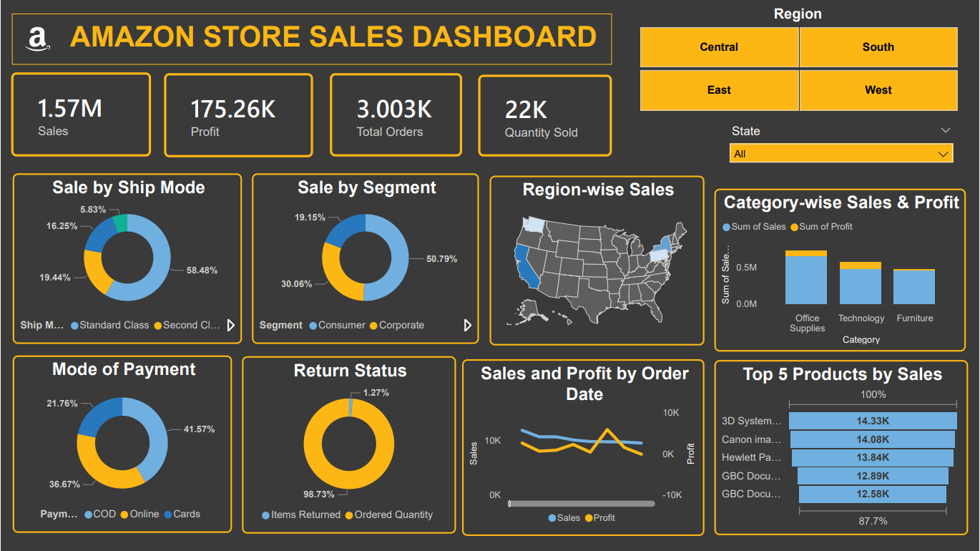Select the 98.73% Ordered Quantity slice
Viewport: 980px width, 551px height.
[349, 478]
